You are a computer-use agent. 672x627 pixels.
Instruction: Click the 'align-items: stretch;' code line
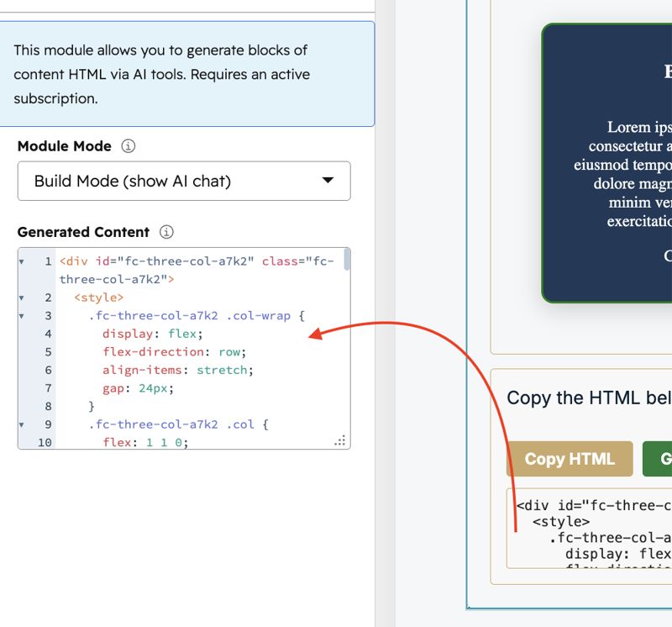[x=178, y=370]
